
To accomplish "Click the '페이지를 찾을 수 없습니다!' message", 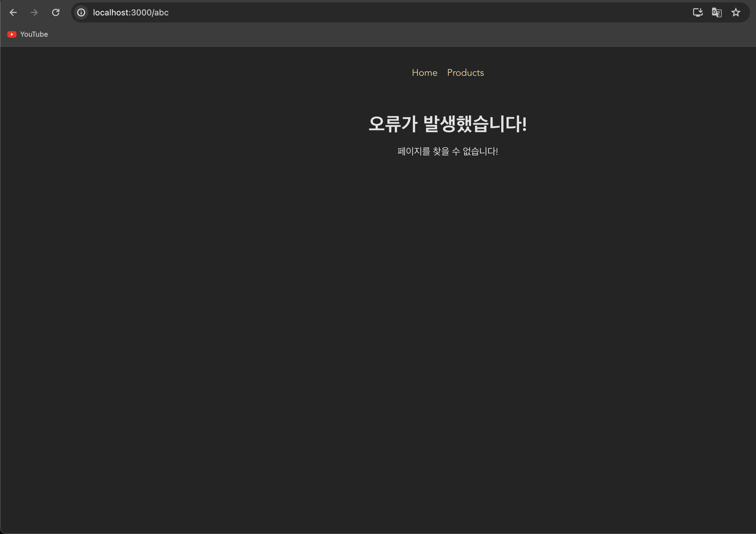I will (448, 151).
